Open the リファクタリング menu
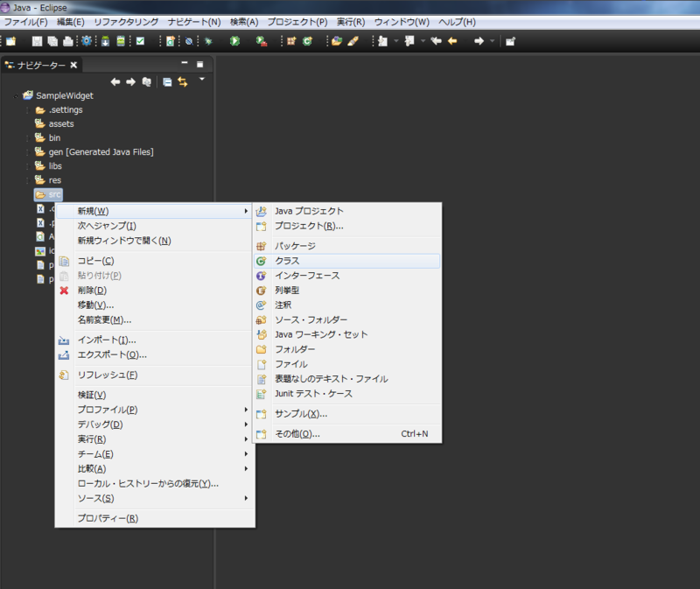This screenshot has height=589, width=700. point(126,22)
